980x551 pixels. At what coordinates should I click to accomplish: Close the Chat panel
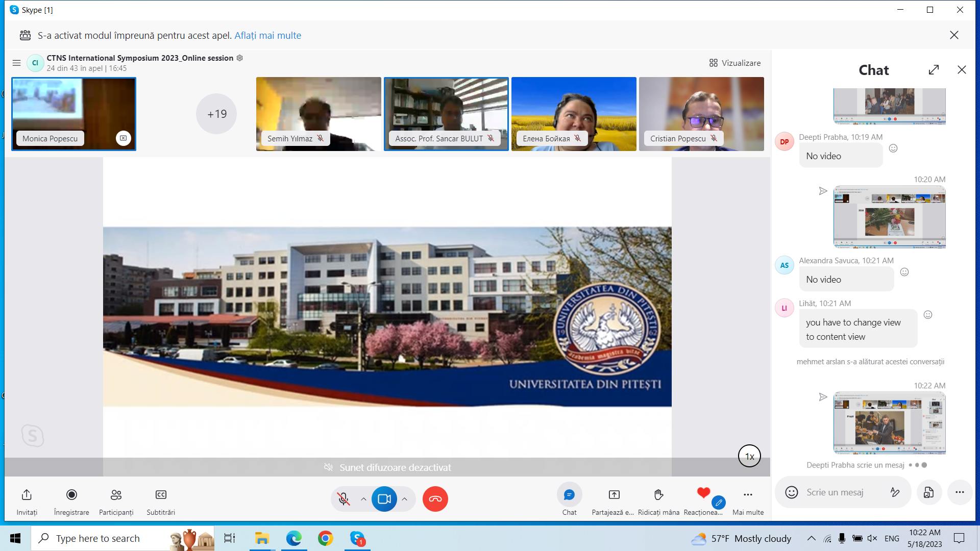click(962, 70)
